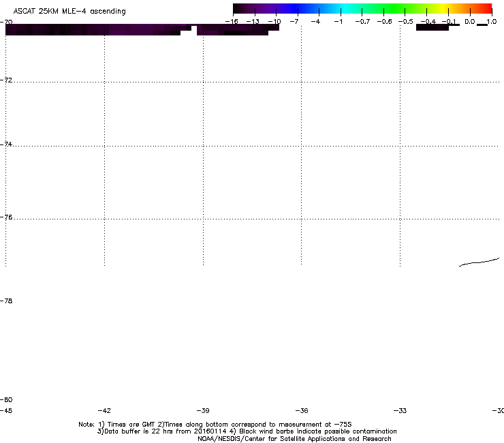Image resolution: width=504 pixels, height=443 pixels.
Task: Click the '-76' latitude axis label
Action: tap(6, 217)
